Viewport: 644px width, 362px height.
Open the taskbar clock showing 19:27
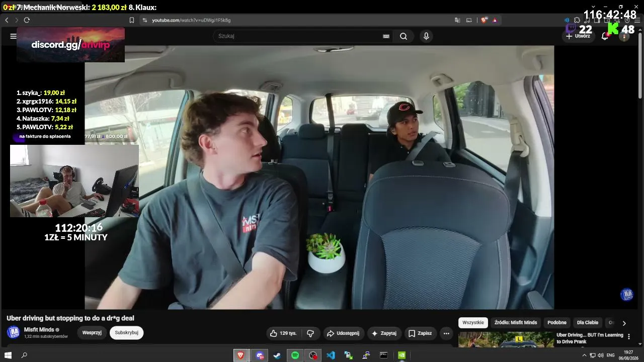[x=628, y=355]
